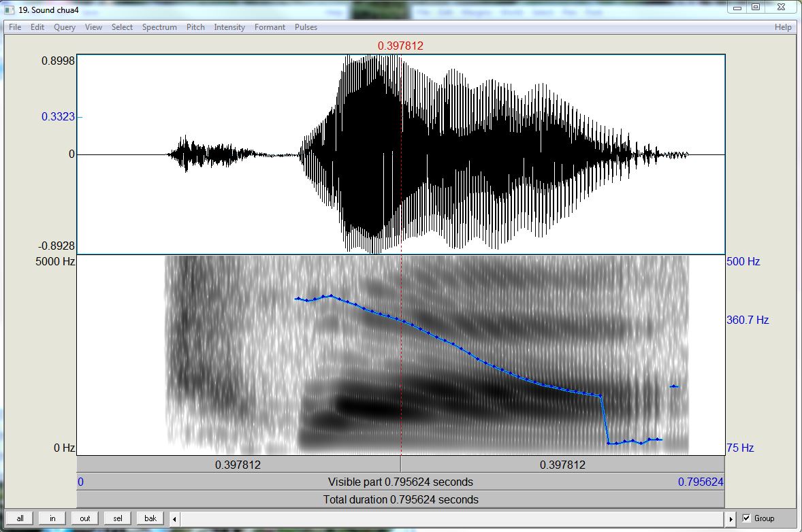Viewport: 802px width, 532px height.
Task: Maximize the Sound chua4 window
Action: 756,7
